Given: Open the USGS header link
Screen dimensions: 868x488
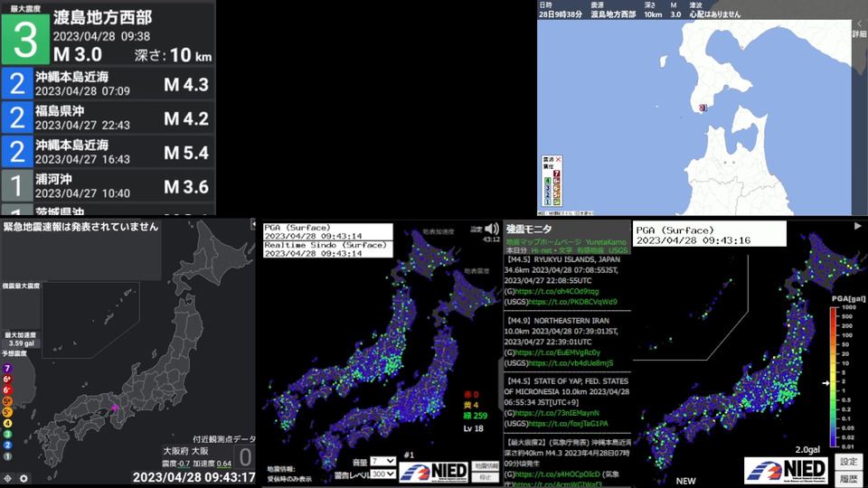Looking at the screenshot, I should coord(618,250).
